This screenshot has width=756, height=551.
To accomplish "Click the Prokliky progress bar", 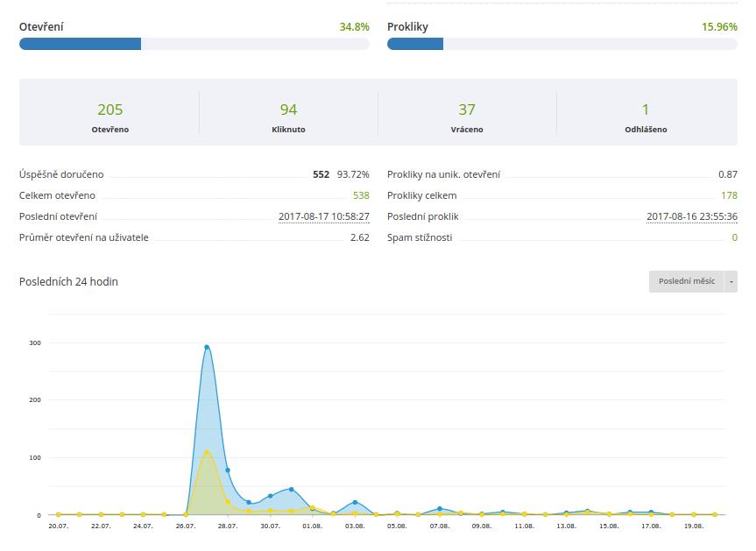I will coord(562,44).
